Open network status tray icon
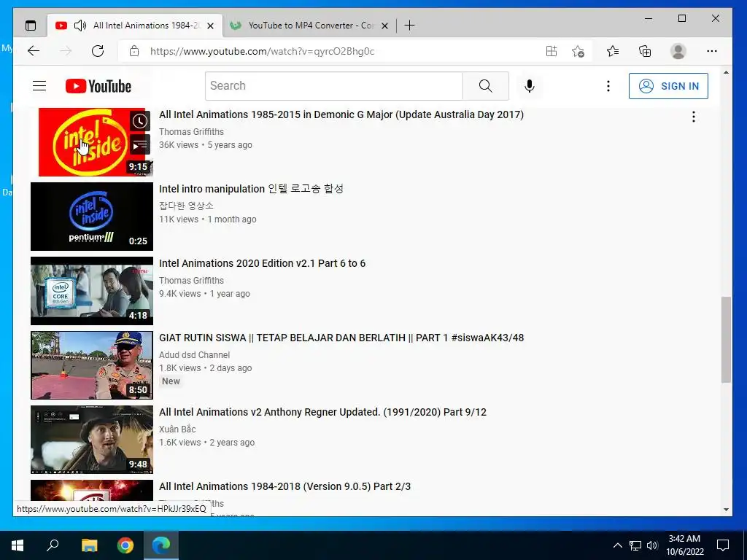This screenshot has height=560, width=747. point(635,545)
